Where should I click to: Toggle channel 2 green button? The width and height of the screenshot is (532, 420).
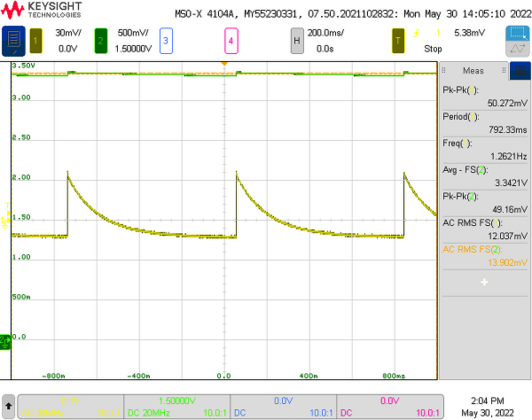click(x=100, y=41)
